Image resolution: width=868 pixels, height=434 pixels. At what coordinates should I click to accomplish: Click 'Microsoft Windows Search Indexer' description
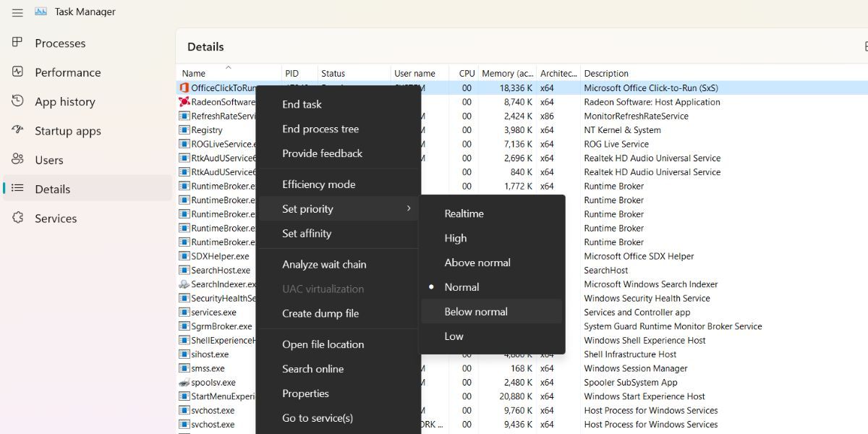651,284
